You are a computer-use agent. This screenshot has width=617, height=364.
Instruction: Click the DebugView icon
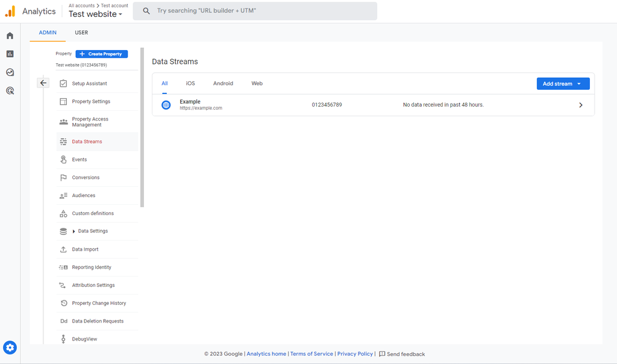(x=63, y=339)
